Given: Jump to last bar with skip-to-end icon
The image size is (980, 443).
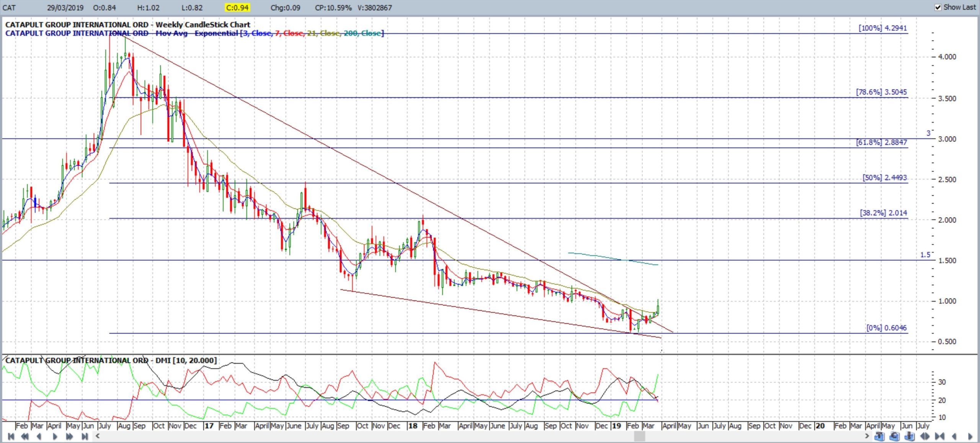Looking at the screenshot, I should 85,436.
